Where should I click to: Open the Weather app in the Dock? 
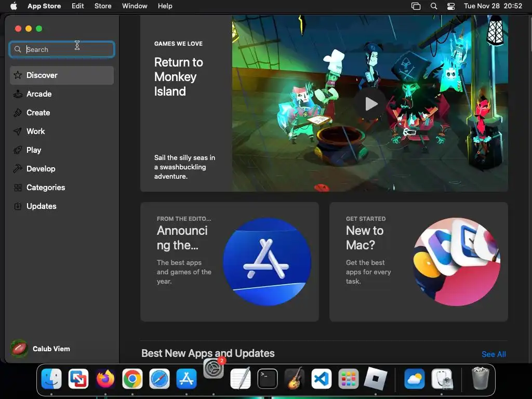pos(415,379)
